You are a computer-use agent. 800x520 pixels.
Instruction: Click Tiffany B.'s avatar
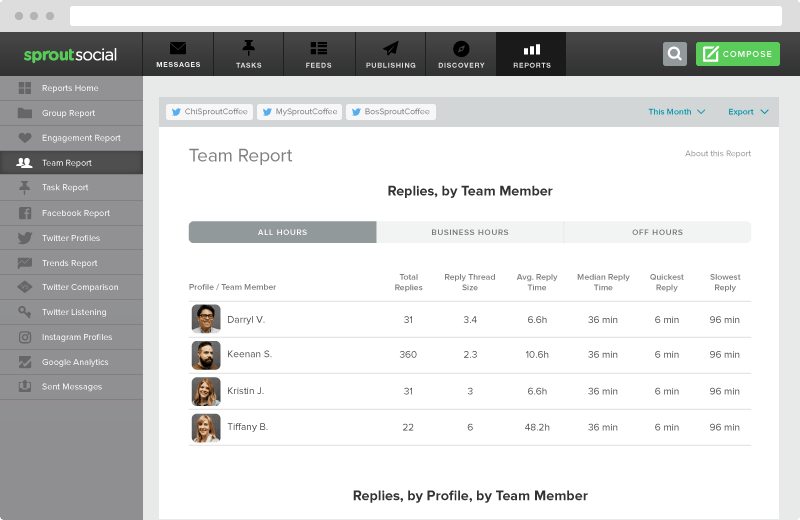pos(206,428)
